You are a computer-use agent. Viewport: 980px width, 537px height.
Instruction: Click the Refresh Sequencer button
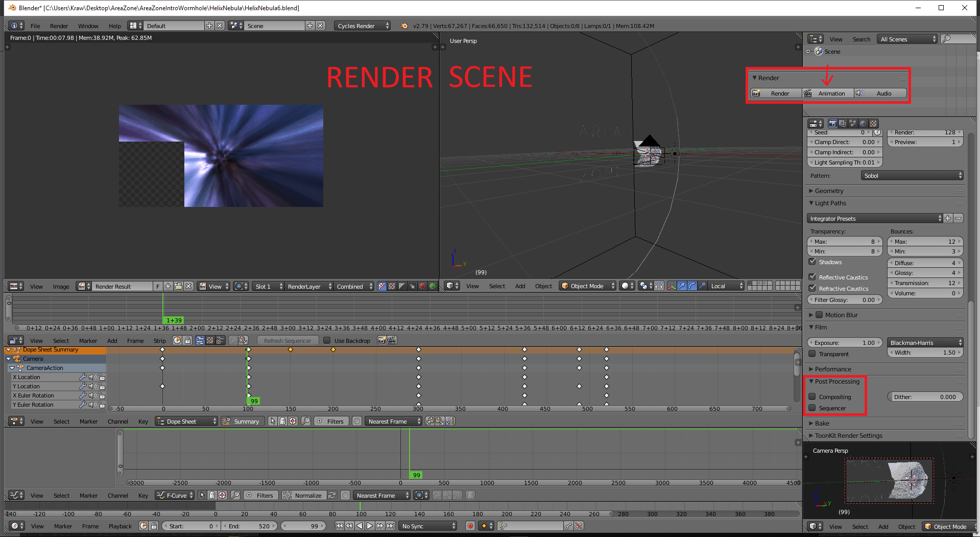coord(288,340)
